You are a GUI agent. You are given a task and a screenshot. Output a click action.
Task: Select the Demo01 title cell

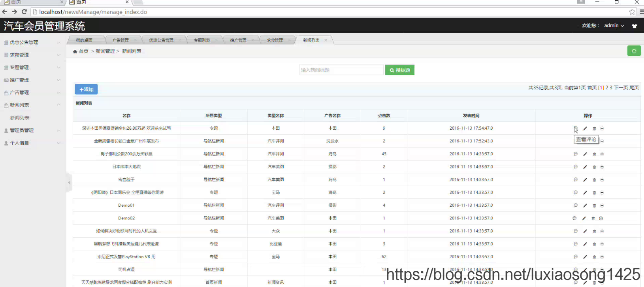[x=126, y=205]
